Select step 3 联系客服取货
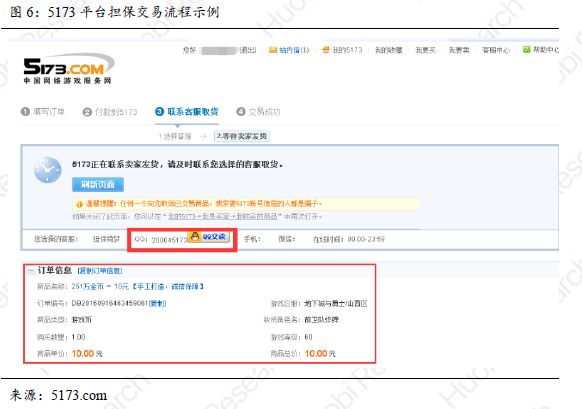The height and width of the screenshot is (409, 582). point(187,111)
